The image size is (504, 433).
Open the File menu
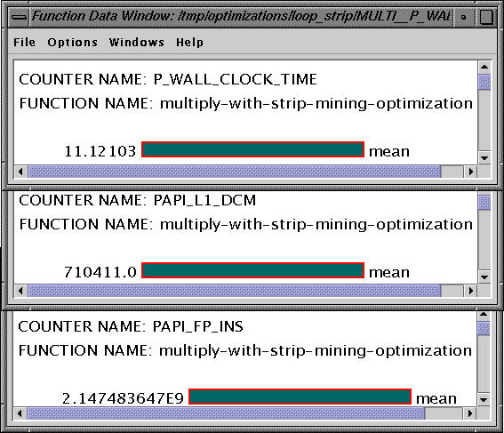pos(24,42)
